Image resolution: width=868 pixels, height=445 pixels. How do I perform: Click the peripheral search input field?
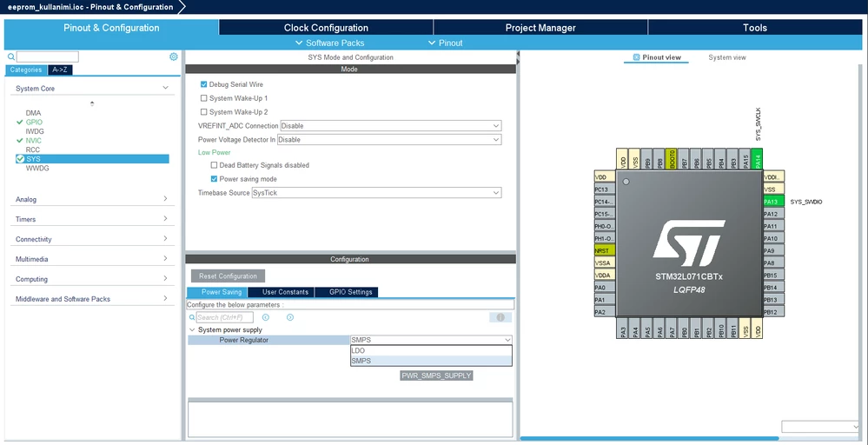pos(48,57)
